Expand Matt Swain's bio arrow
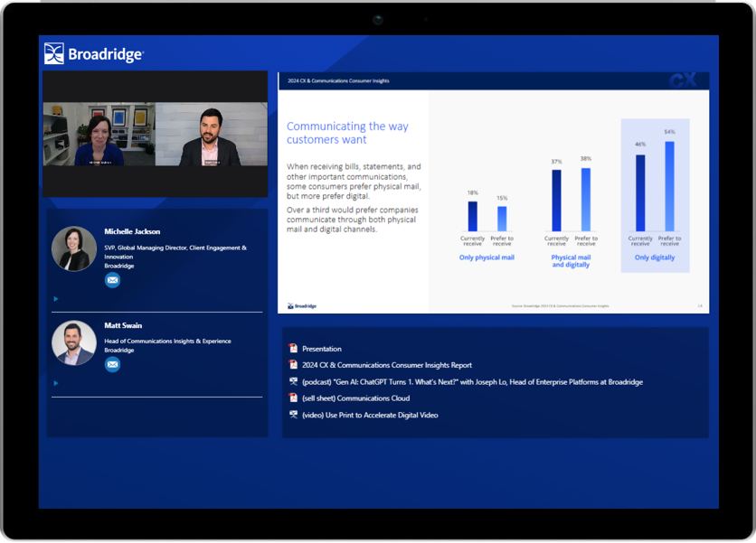Image resolution: width=756 pixels, height=543 pixels. tap(56, 383)
